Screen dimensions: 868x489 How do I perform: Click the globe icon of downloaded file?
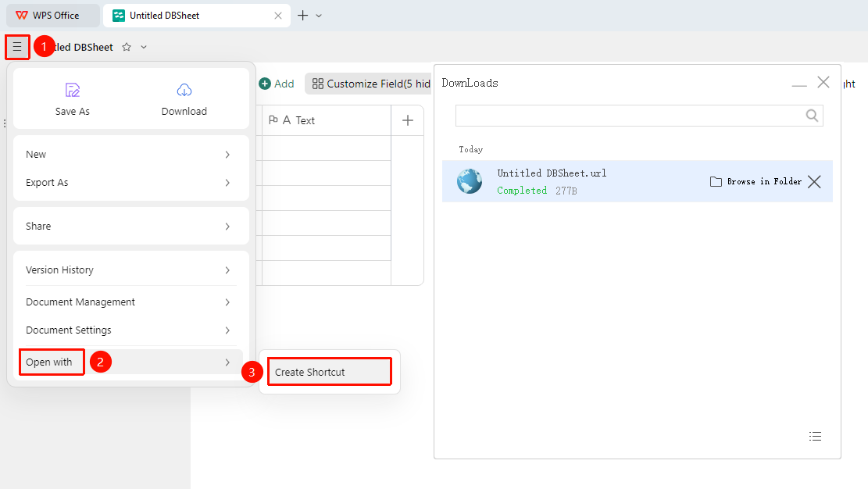click(x=470, y=181)
